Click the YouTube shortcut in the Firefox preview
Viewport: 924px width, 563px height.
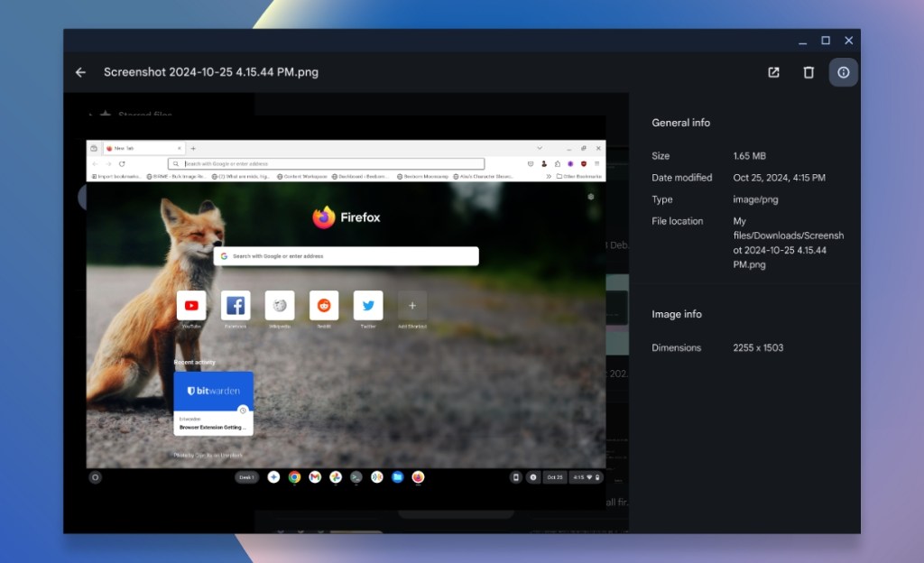click(191, 306)
